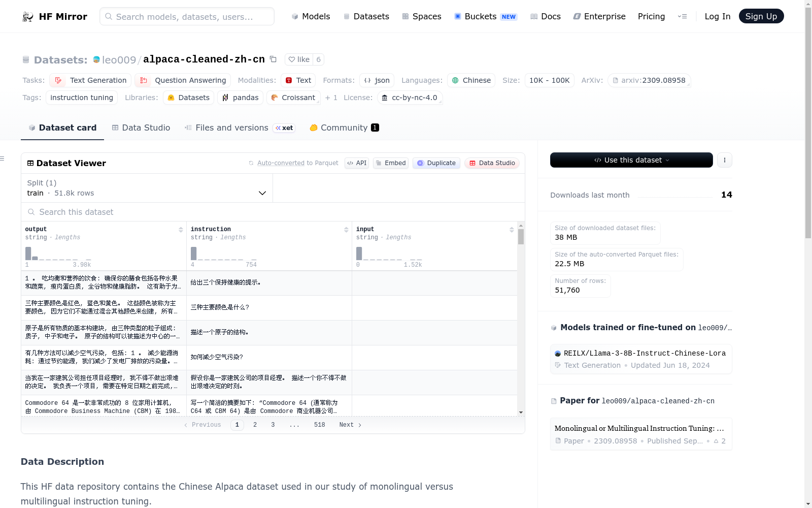Go to the Next page of rows

click(x=350, y=425)
